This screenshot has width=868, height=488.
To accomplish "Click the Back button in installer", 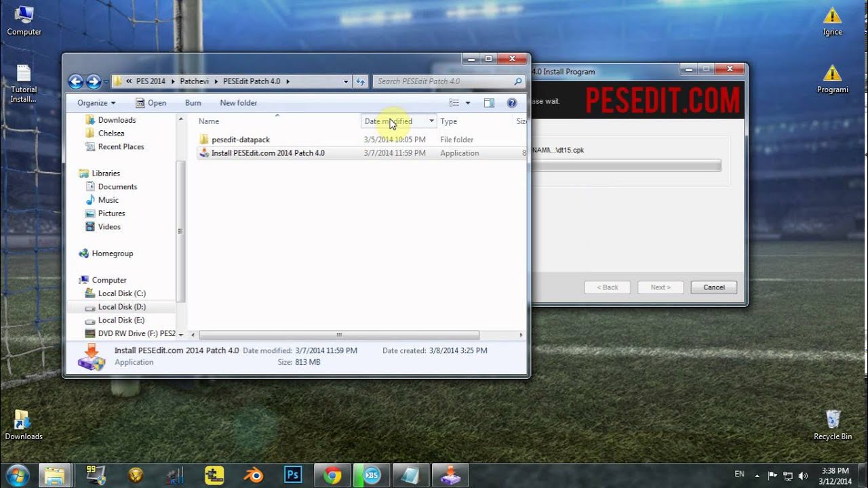I will 608,287.
